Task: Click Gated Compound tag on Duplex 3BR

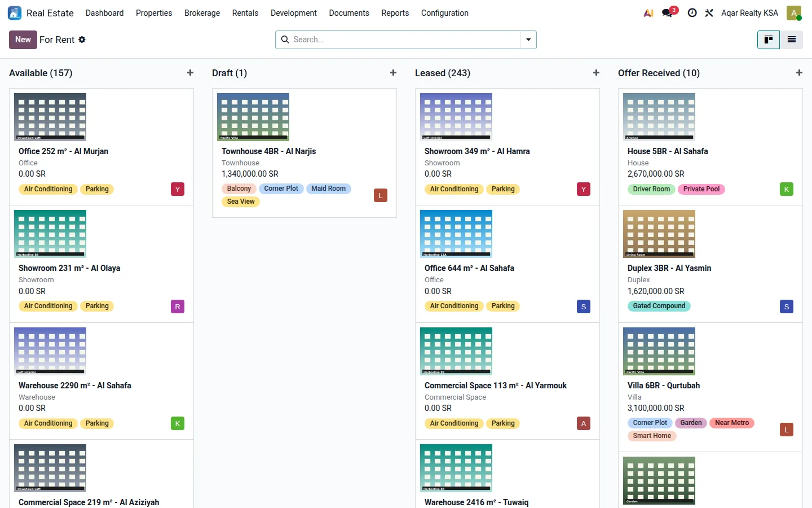Action: (659, 306)
